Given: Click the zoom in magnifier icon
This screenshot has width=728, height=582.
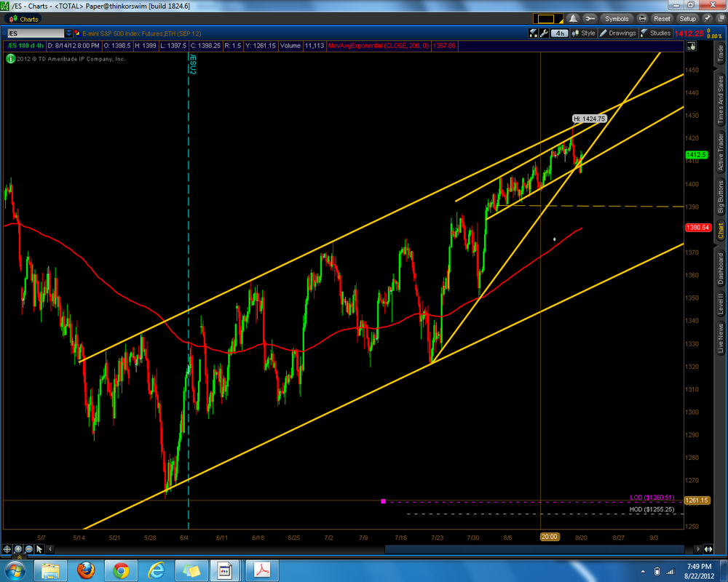Looking at the screenshot, I should pyautogui.click(x=18, y=549).
